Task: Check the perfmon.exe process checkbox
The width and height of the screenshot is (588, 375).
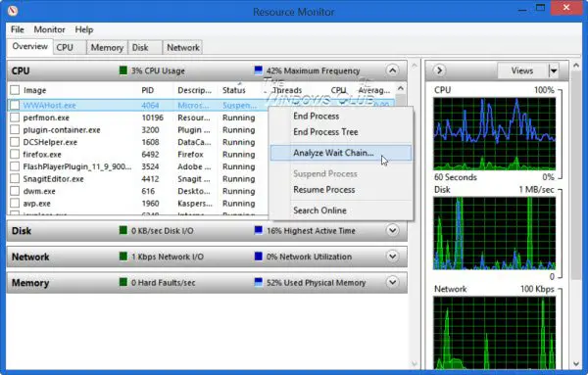Action: 15,117
